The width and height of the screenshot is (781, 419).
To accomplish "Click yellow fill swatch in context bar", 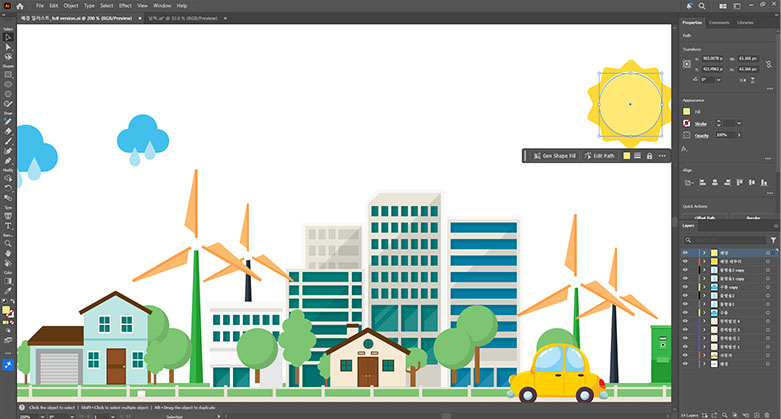I will (627, 156).
